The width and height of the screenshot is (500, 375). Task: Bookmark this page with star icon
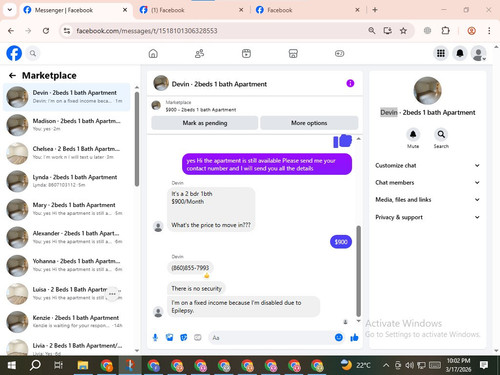point(403,31)
